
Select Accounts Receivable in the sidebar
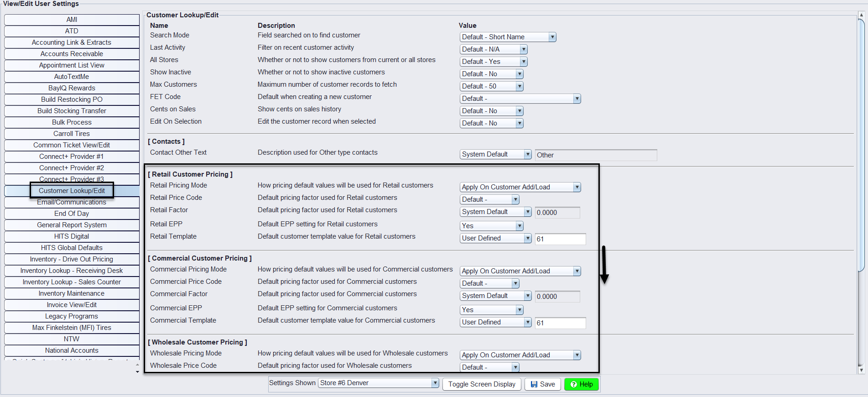tap(72, 54)
